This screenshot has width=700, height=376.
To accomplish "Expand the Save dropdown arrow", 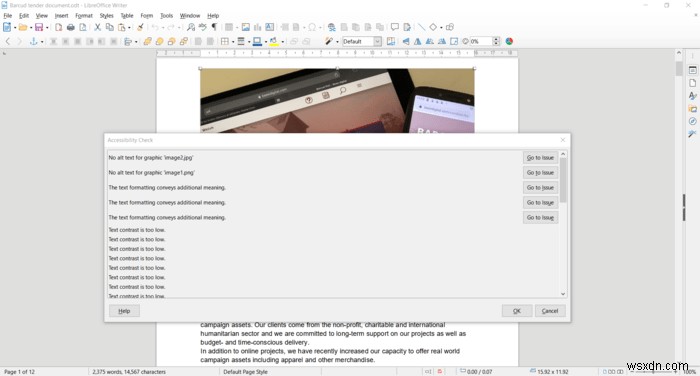I will (x=46, y=28).
